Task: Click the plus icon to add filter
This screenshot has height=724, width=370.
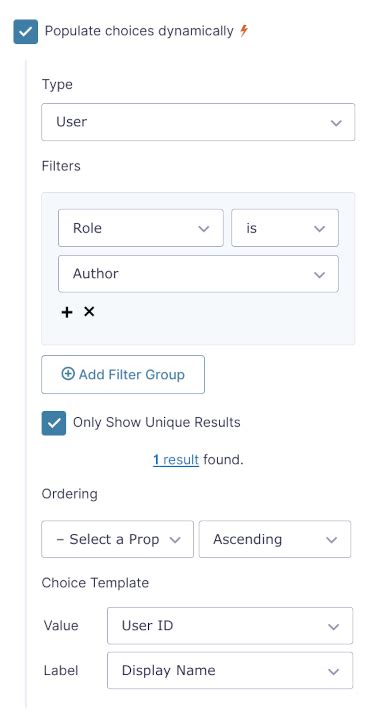Action: [67, 313]
